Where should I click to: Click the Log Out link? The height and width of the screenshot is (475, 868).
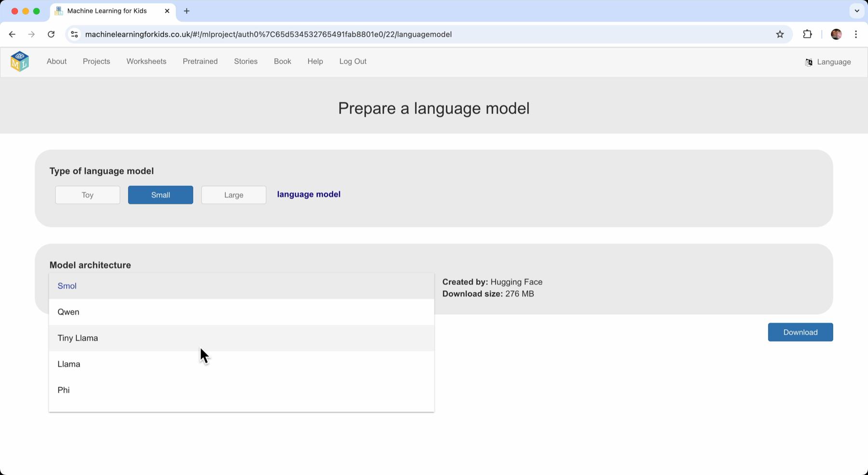tap(353, 61)
